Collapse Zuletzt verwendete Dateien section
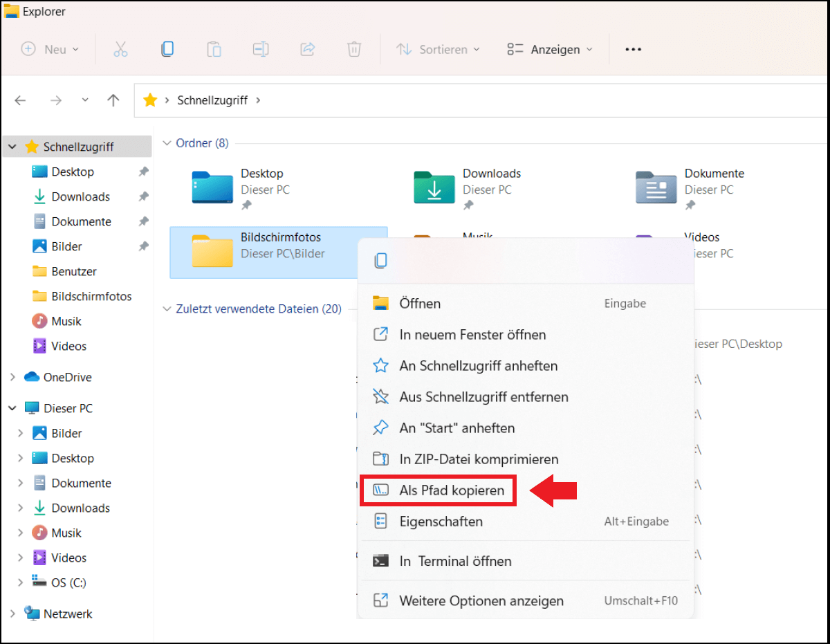 [166, 309]
